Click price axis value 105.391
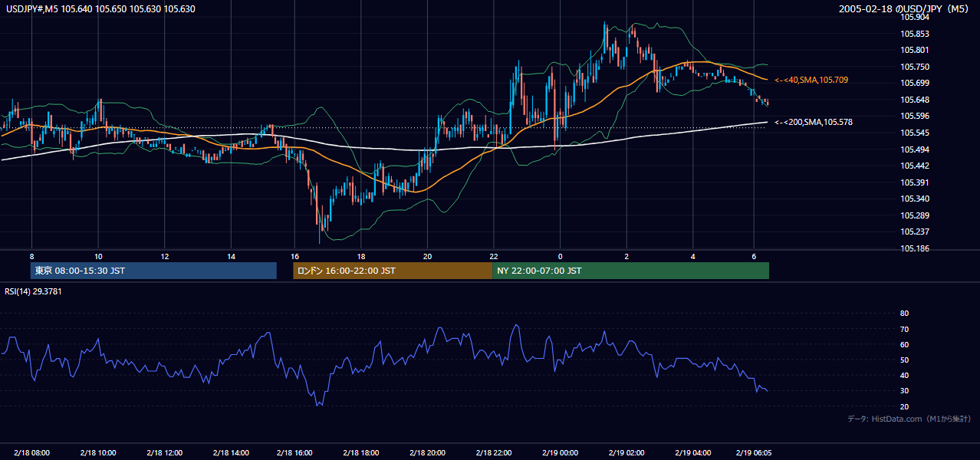980x460 pixels. point(914,182)
